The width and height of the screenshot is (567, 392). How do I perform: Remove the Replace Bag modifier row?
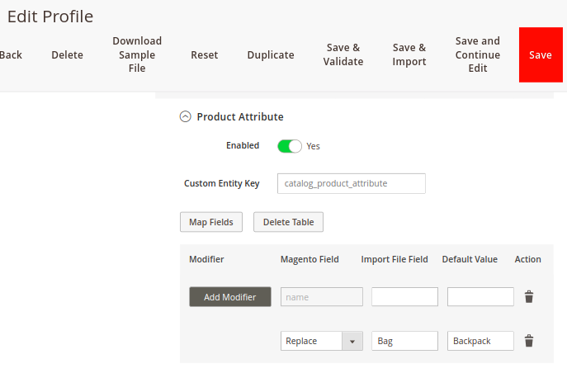529,341
